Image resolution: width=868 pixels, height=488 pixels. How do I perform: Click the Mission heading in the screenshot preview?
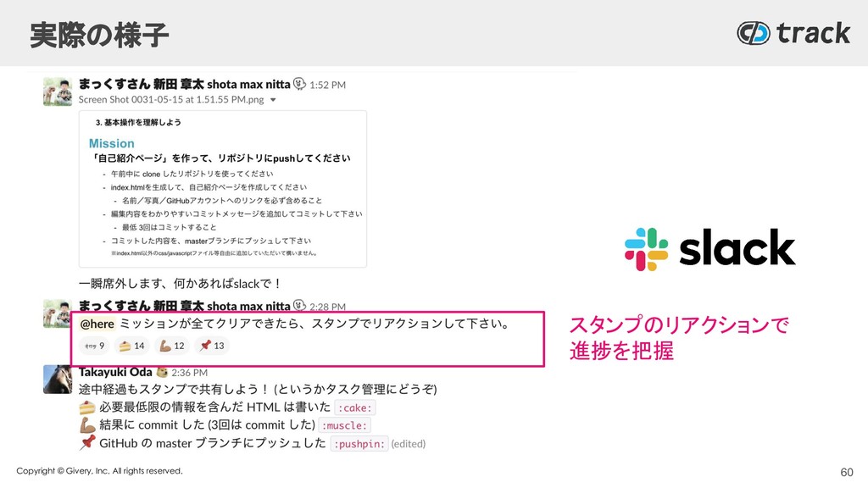(x=111, y=144)
